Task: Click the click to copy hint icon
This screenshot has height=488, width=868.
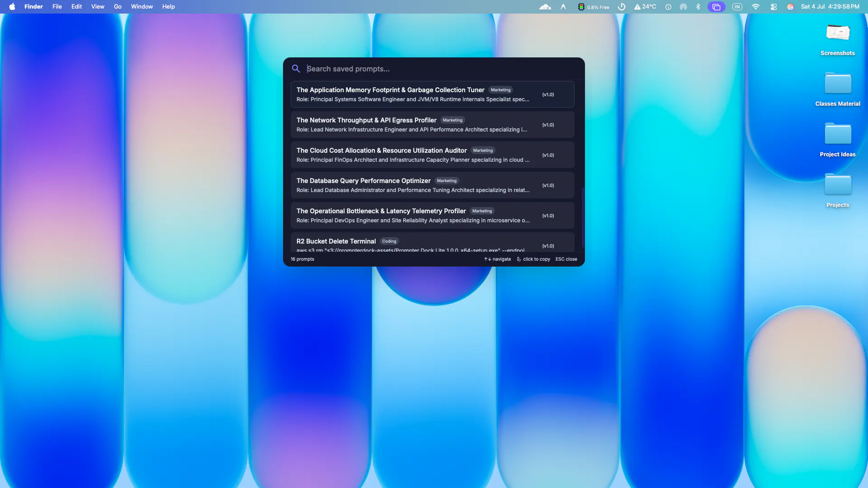Action: (x=519, y=259)
